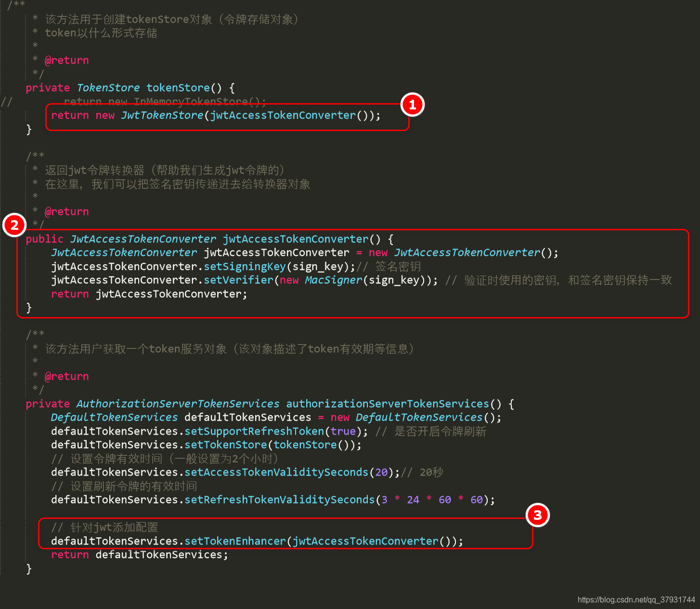Click the commented-out "InMemoryTokenStore" line
This screenshot has height=609, width=700.
click(x=165, y=102)
